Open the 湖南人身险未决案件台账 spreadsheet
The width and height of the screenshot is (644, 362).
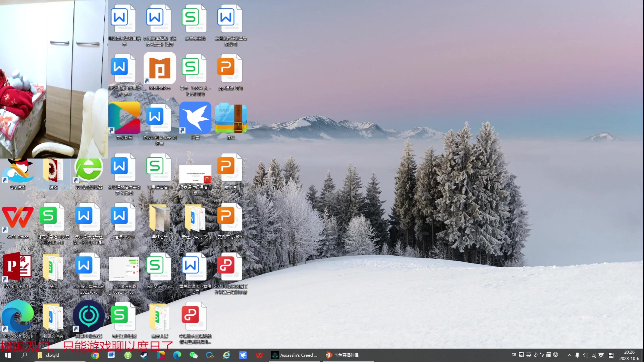pos(53,223)
